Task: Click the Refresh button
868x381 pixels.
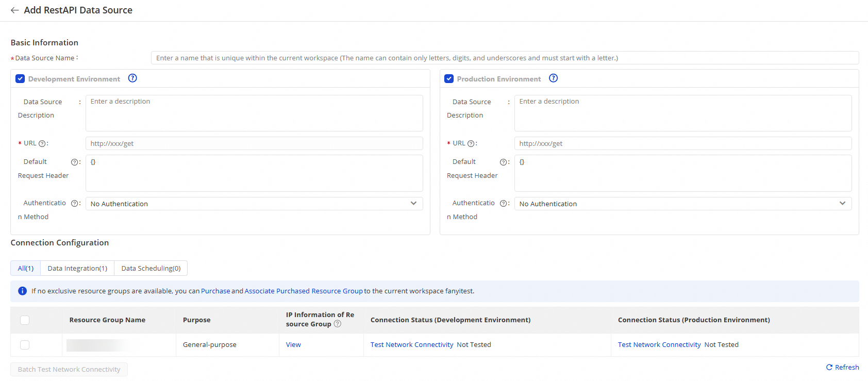Action: (x=843, y=367)
